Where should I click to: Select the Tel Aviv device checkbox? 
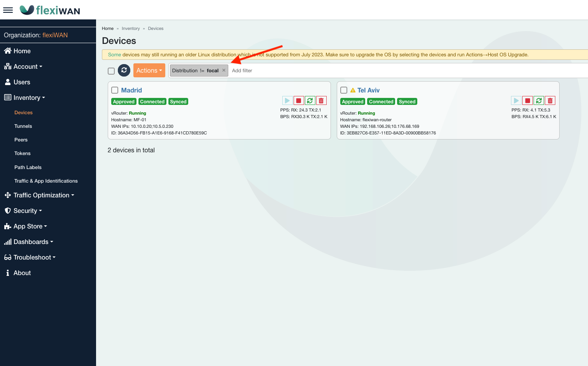(x=344, y=90)
